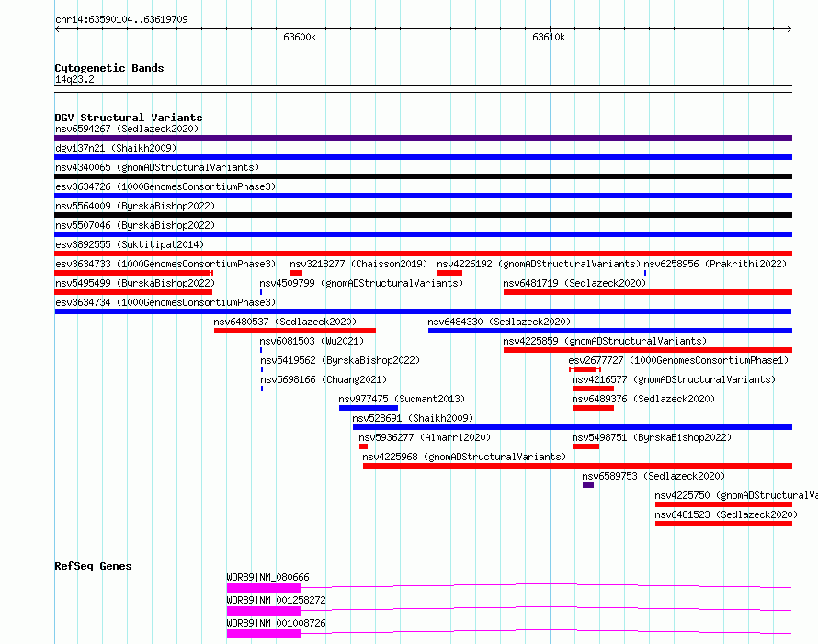
Task: Open nsv5698166 (Chuang2021) variant label
Action: pyautogui.click(x=324, y=379)
